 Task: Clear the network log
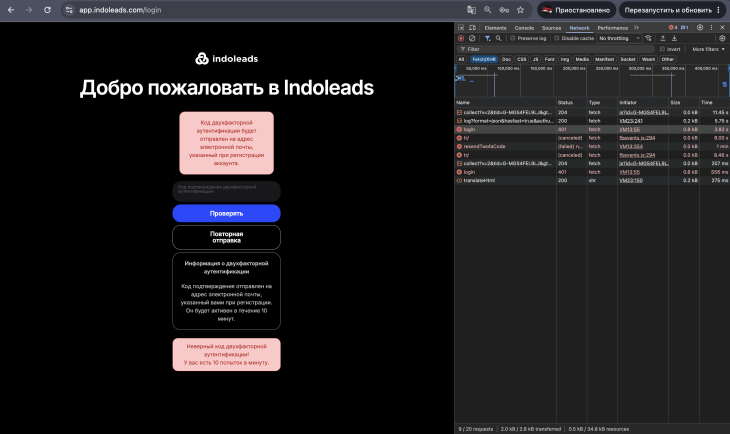click(x=472, y=38)
